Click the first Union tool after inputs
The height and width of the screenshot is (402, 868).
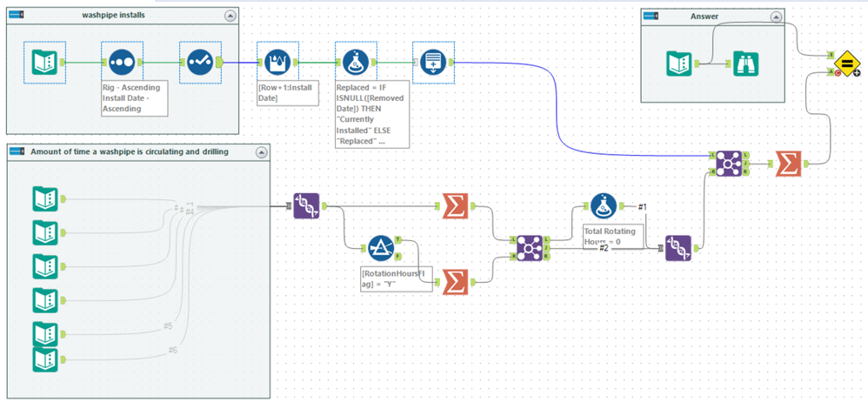click(x=306, y=206)
